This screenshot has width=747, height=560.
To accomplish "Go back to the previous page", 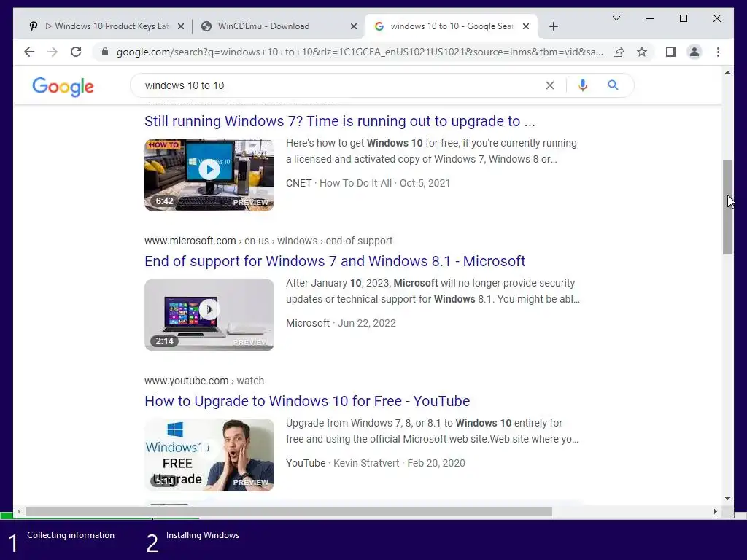I will 29,52.
